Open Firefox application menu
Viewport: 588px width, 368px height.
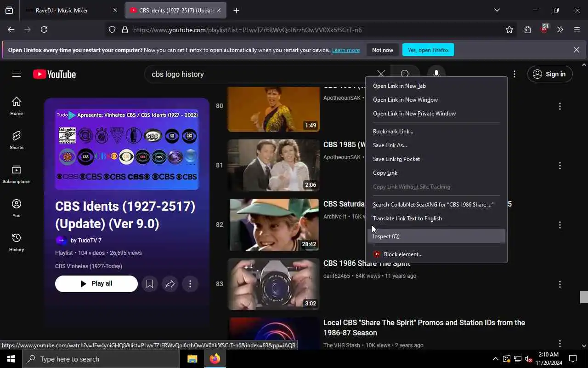577,29
